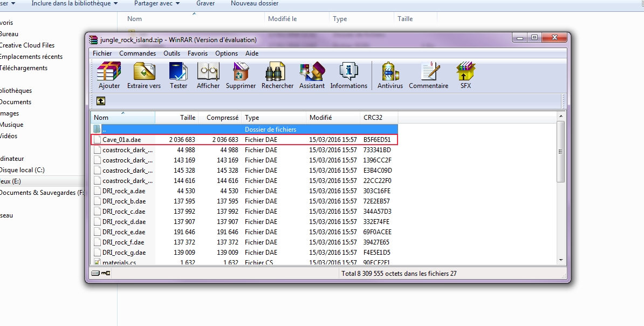Screen dimensions: 644x326
Task: Click the Supprimer trash icon
Action: pyautogui.click(x=241, y=72)
